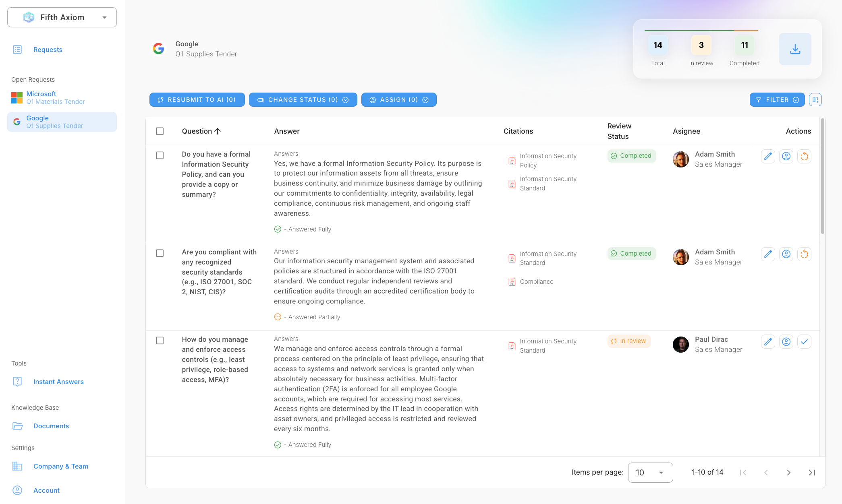Select the formal Information Security Policy question

point(160,155)
